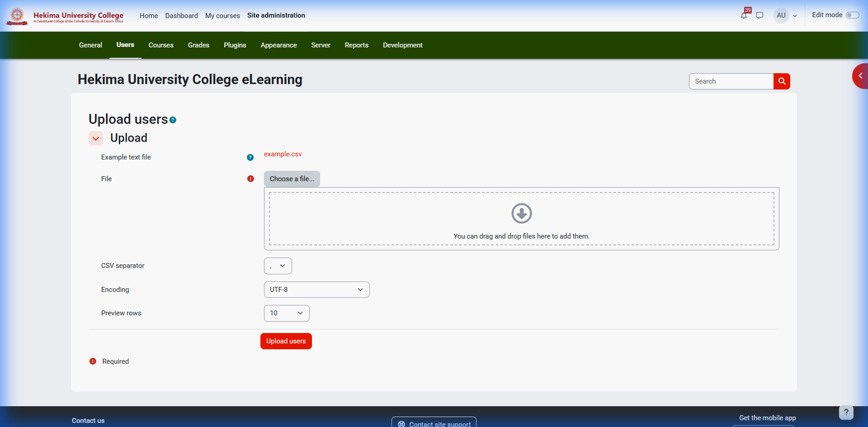The image size is (868, 427).
Task: Open the Plugins tab
Action: tap(235, 45)
